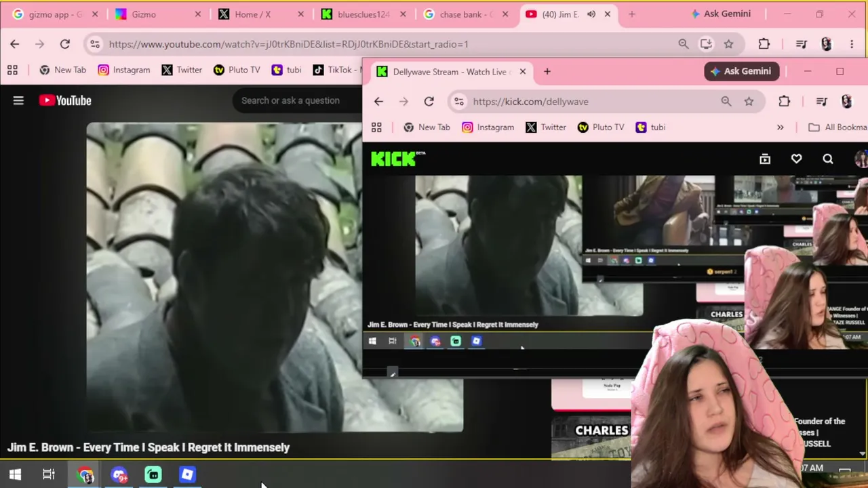
Task: Click the Kick logo
Action: [x=398, y=159]
